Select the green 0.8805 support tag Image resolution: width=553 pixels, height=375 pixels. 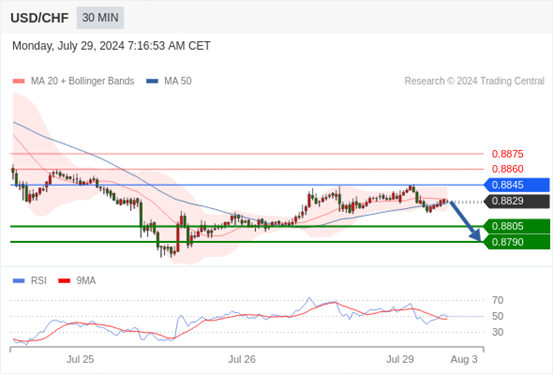pyautogui.click(x=517, y=226)
